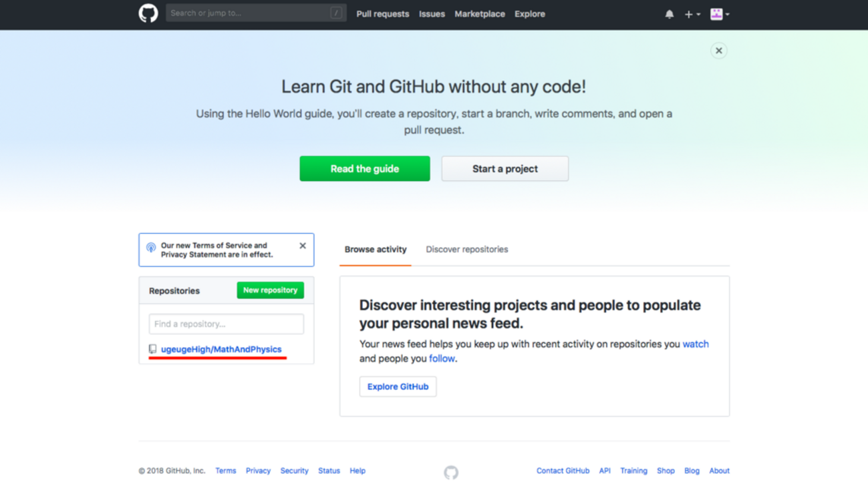Create a New repository
The height and width of the screenshot is (498, 868).
271,290
